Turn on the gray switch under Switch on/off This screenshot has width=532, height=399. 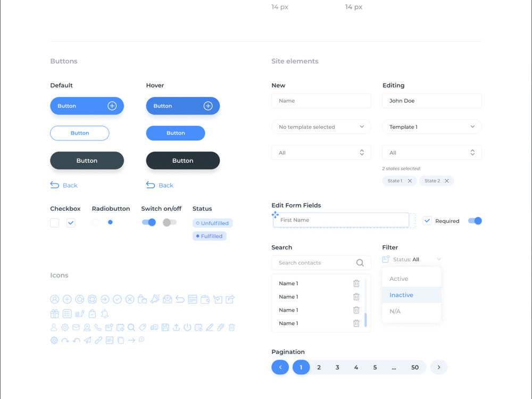click(x=170, y=222)
